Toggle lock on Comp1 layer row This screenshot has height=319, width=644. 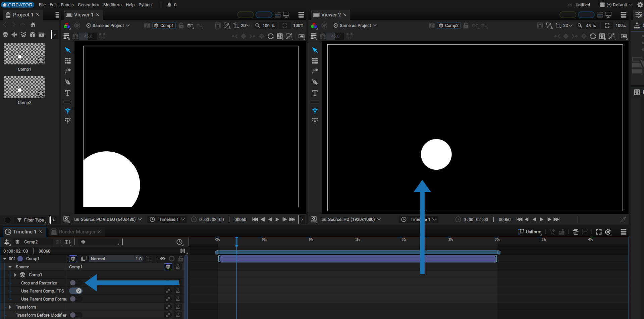(181, 259)
